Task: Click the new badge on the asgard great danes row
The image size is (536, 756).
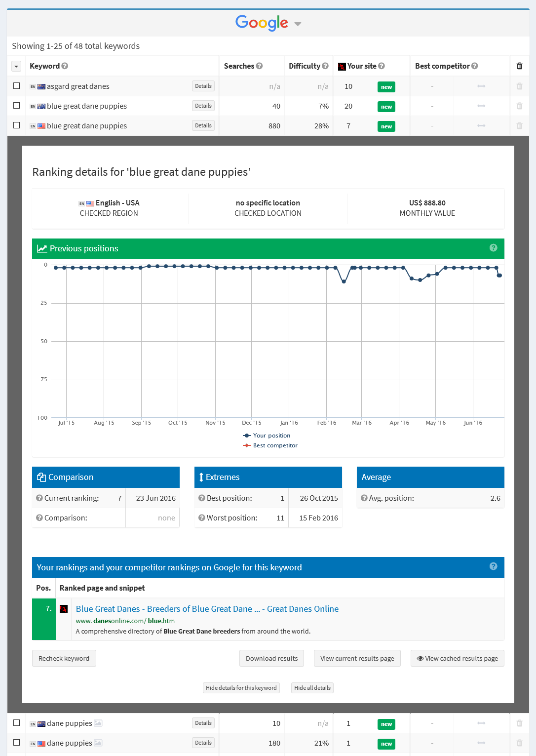Action: [386, 86]
